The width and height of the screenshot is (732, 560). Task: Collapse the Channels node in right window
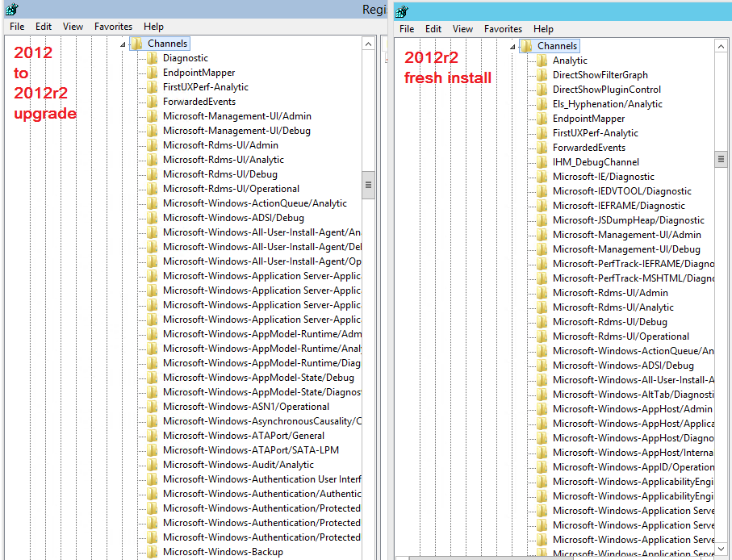point(512,47)
